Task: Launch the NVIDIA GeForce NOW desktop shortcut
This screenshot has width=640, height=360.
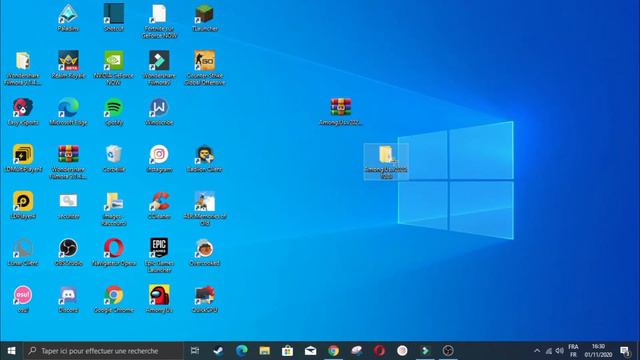Action: click(114, 68)
